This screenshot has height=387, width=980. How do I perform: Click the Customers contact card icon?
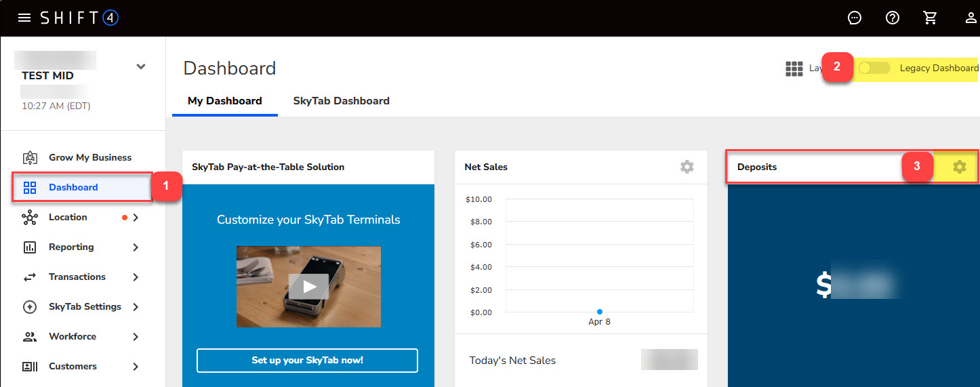[30, 366]
